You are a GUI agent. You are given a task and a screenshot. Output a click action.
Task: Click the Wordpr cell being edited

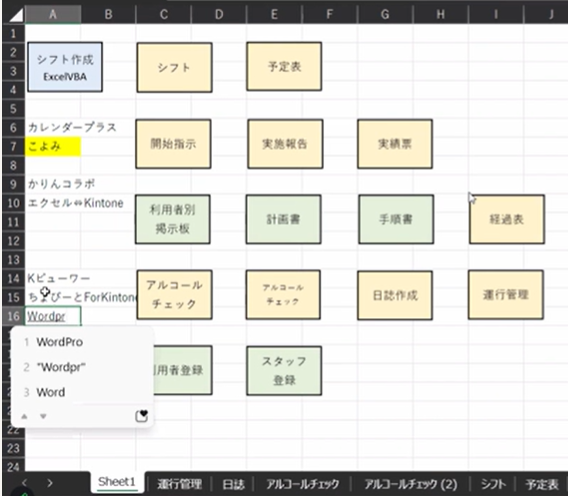[53, 316]
